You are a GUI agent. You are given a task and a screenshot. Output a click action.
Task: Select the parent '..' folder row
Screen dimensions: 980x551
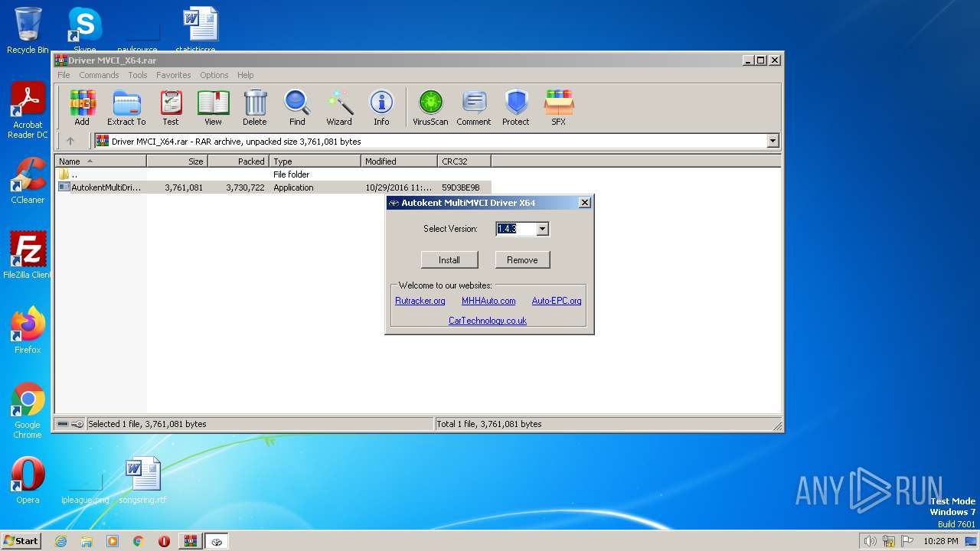273,174
